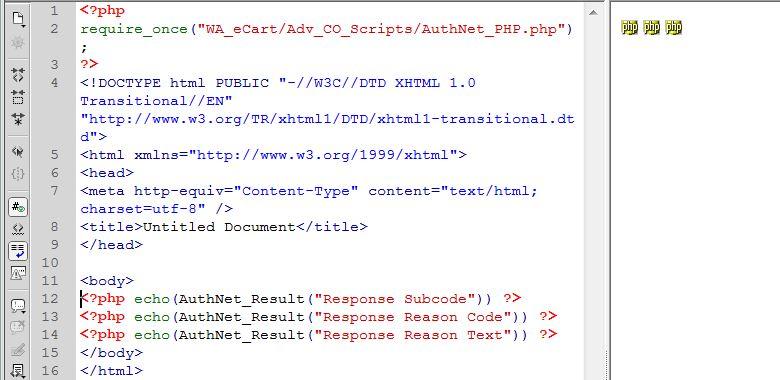Collapse the current selection

pyautogui.click(x=18, y=97)
